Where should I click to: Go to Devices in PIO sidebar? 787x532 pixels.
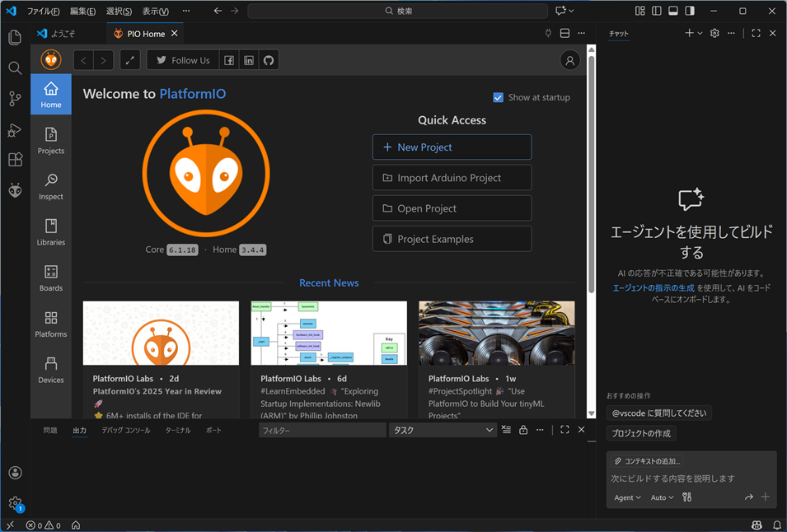[51, 370]
